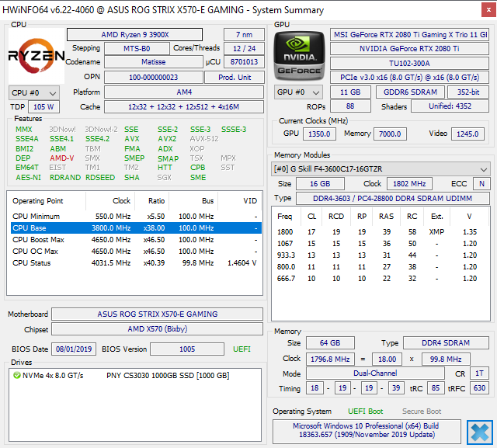The height and width of the screenshot is (448, 497).
Task: Click the AMD Ryzen logo image
Action: [36, 56]
